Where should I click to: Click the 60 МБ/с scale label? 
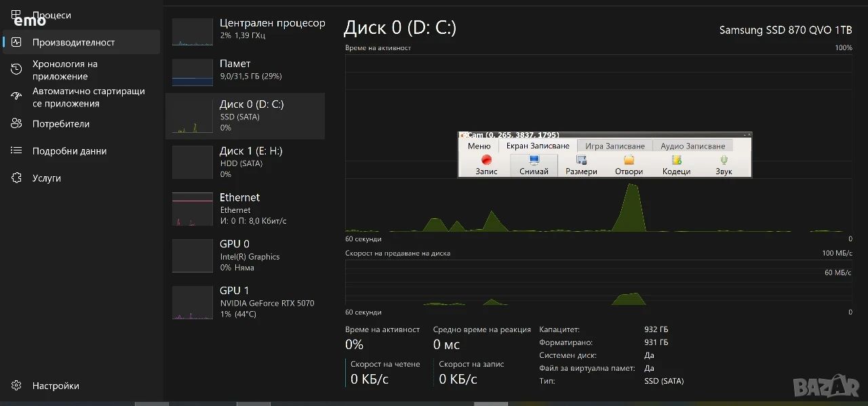pos(837,272)
